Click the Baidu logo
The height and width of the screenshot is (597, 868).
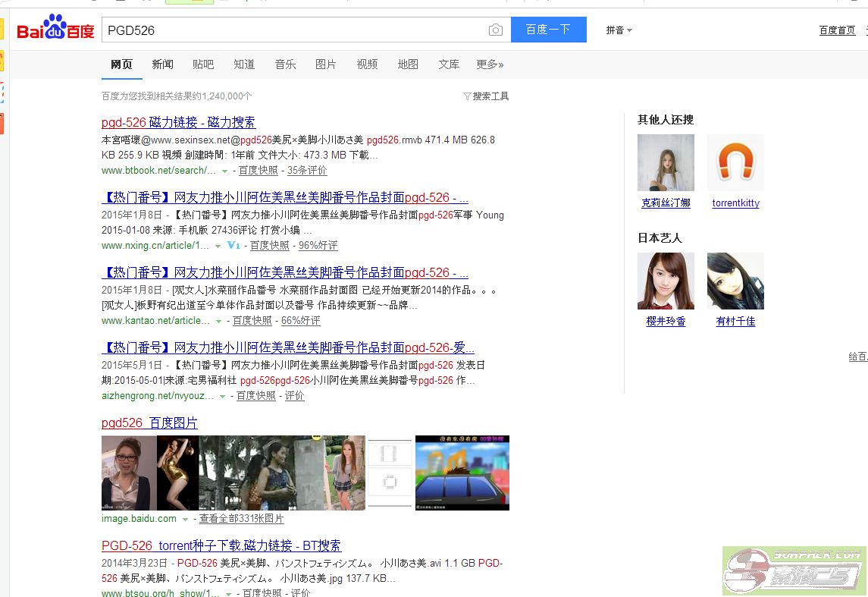pyautogui.click(x=55, y=28)
